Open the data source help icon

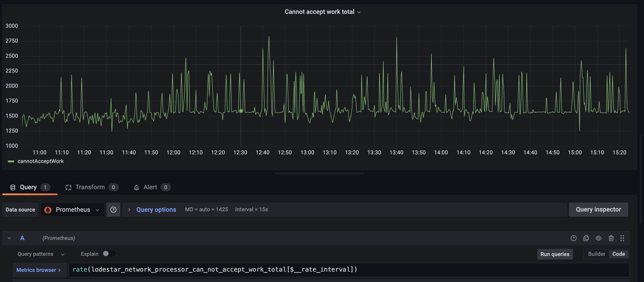coord(113,210)
